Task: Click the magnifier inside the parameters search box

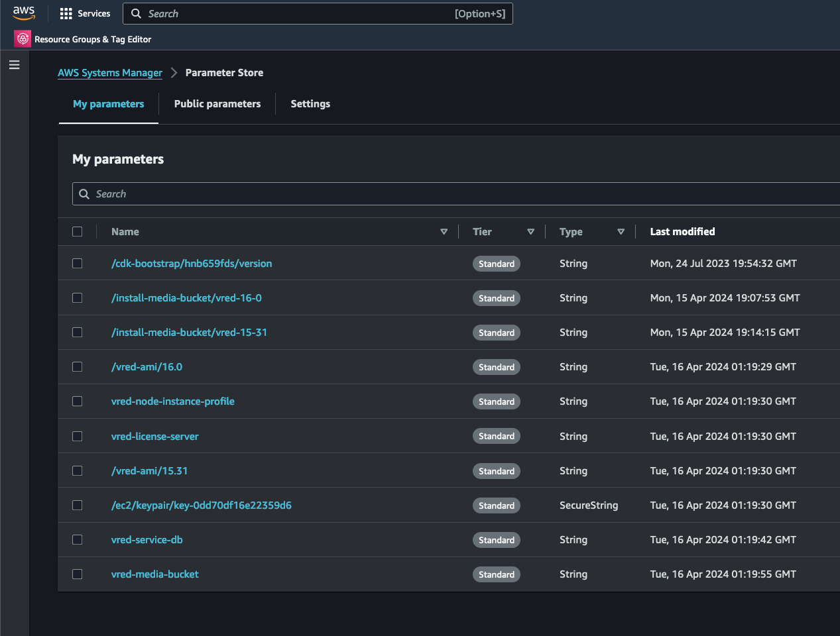Action: [x=84, y=193]
